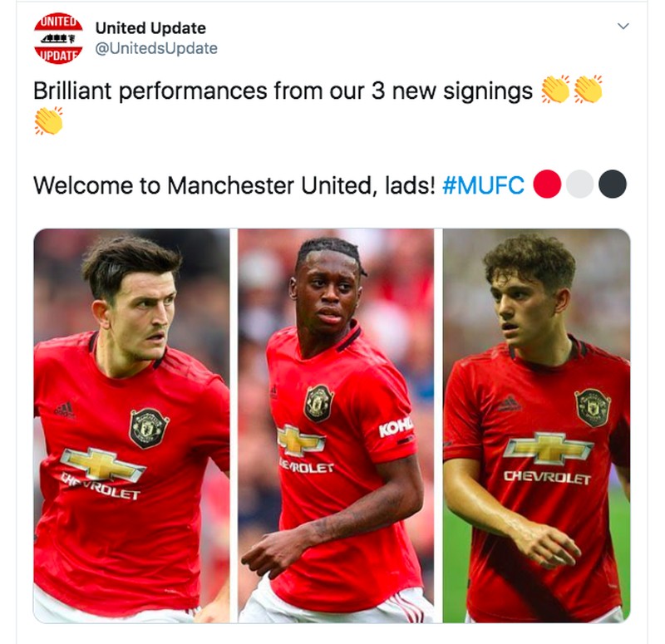Open the tweet options chevron menu
The width and height of the screenshot is (665, 644).
pyautogui.click(x=623, y=27)
